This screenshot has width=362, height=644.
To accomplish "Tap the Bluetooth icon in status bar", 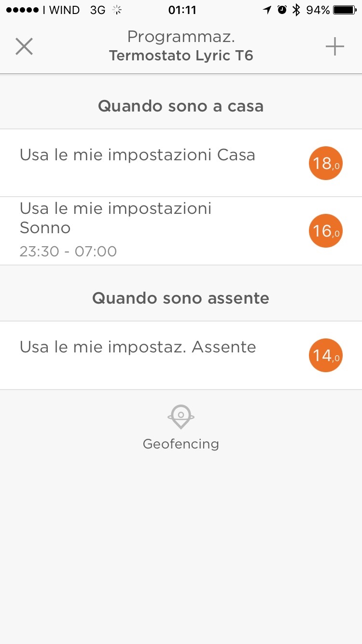I will click(296, 10).
